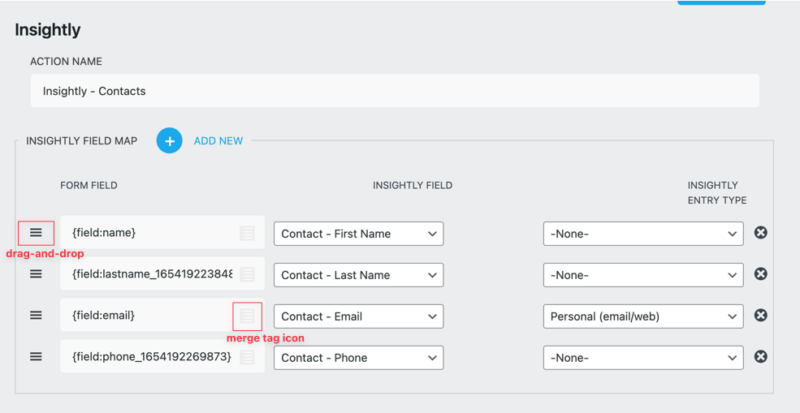Screen dimensions: 800x413
Task: Edit the {field:lastname form field input
Action: pyautogui.click(x=162, y=274)
